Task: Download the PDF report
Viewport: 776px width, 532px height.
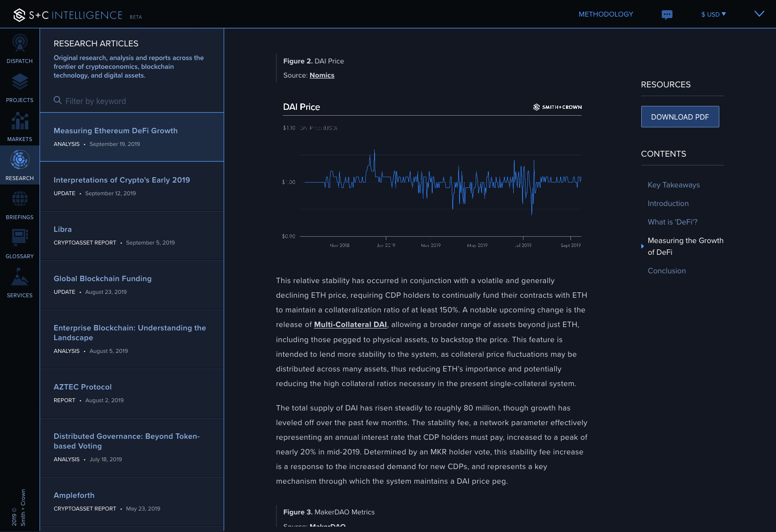Action: pos(680,117)
